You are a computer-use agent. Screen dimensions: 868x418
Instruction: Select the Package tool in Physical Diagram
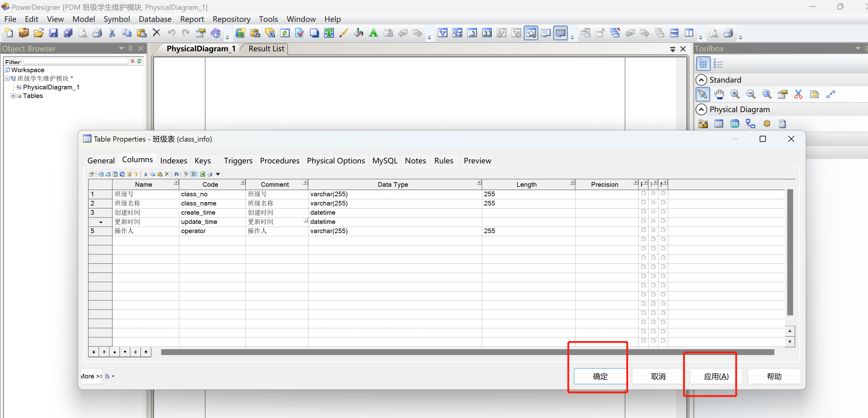pos(703,124)
